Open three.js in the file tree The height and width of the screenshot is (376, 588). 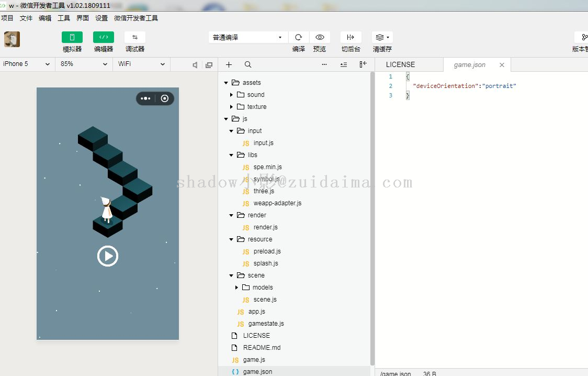point(264,191)
